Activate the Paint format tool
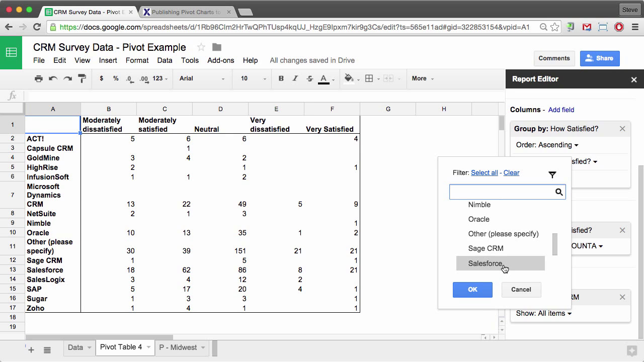 [82, 78]
